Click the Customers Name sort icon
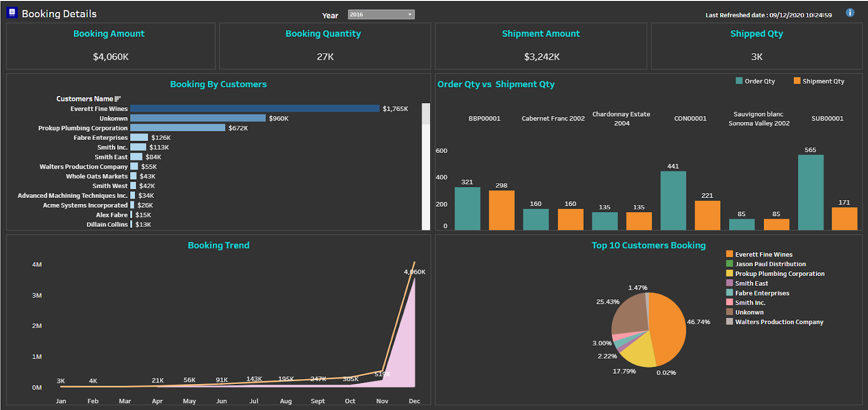The image size is (868, 410). (x=118, y=99)
